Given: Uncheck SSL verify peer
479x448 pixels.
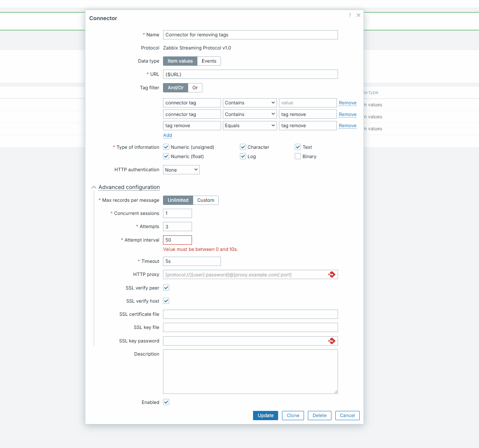Looking at the screenshot, I should coord(166,288).
